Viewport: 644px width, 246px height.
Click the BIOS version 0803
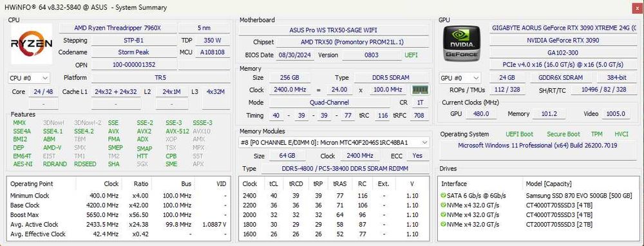tap(372, 55)
